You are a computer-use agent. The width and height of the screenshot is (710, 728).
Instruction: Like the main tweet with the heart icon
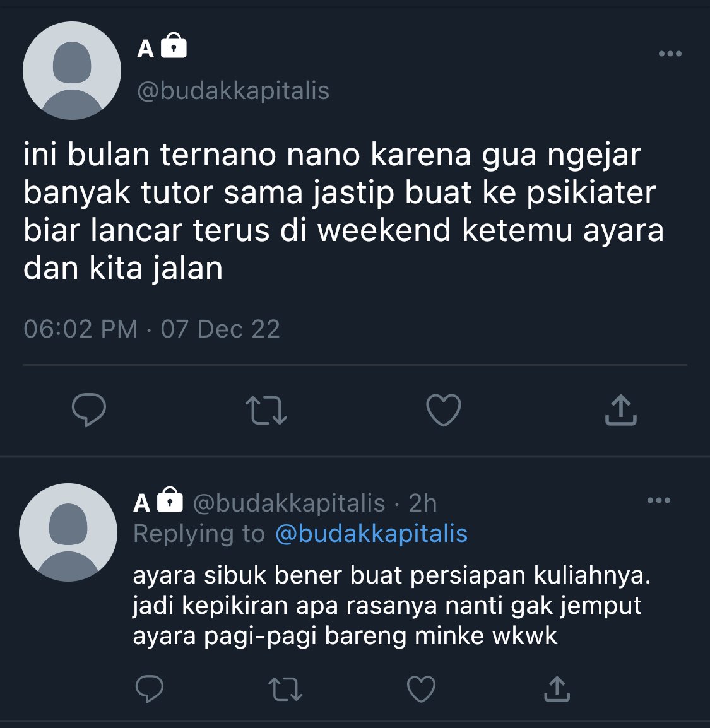click(x=444, y=410)
